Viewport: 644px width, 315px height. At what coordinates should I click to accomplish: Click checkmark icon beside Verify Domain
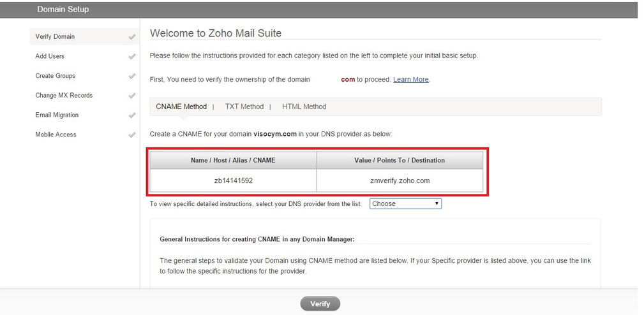132,37
